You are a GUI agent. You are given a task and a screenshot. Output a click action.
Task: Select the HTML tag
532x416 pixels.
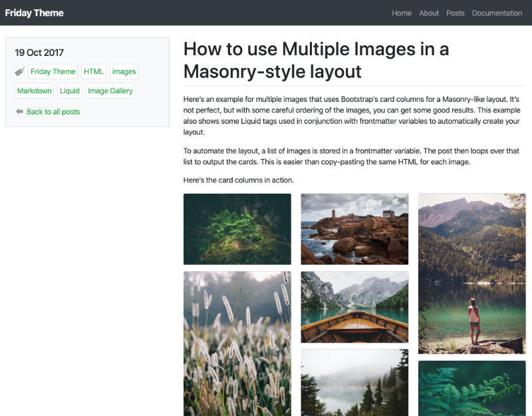pyautogui.click(x=94, y=71)
